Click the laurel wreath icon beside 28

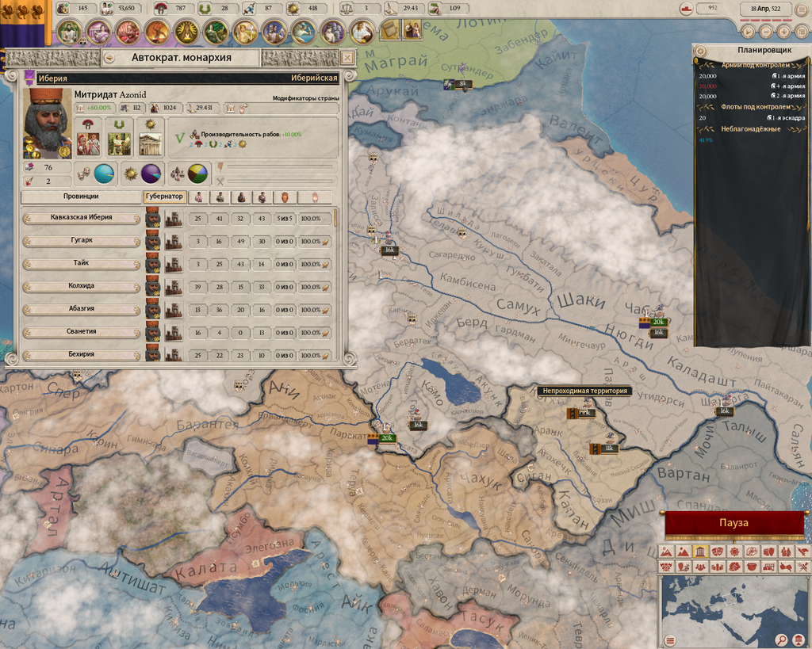[x=206, y=8]
